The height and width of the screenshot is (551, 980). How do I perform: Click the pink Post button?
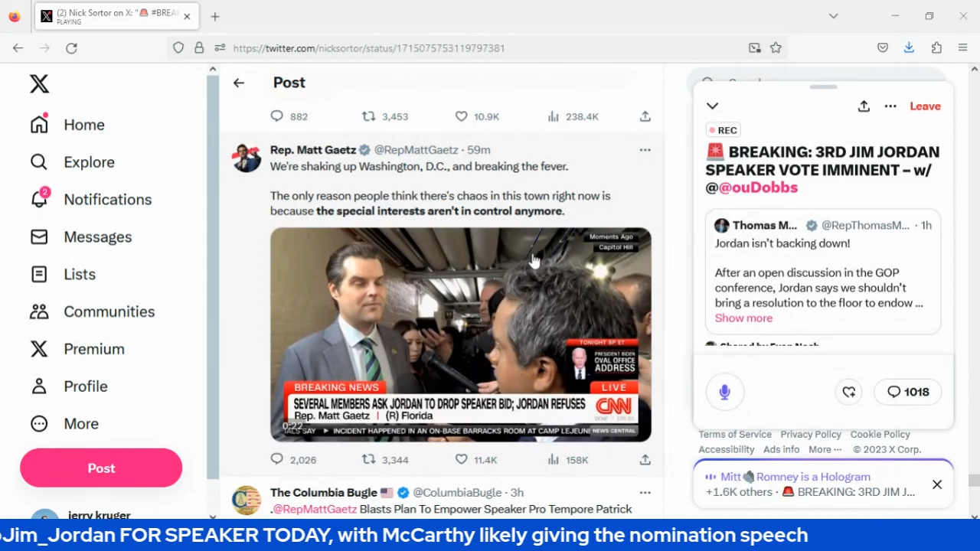[x=101, y=468]
